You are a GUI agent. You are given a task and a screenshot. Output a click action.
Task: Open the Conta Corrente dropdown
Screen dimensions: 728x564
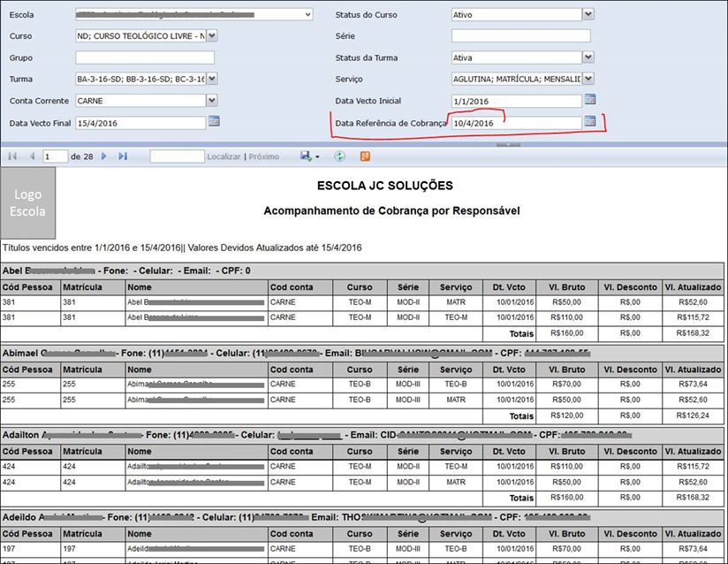212,101
